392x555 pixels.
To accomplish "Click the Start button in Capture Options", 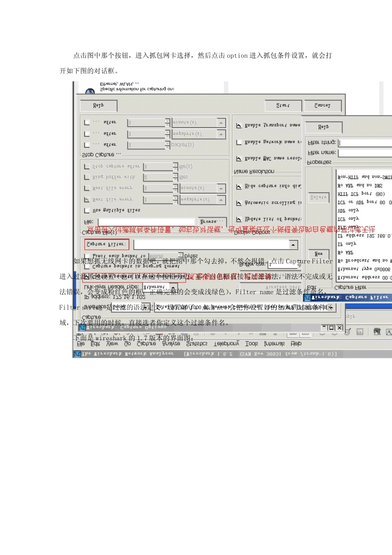I will point(283,106).
